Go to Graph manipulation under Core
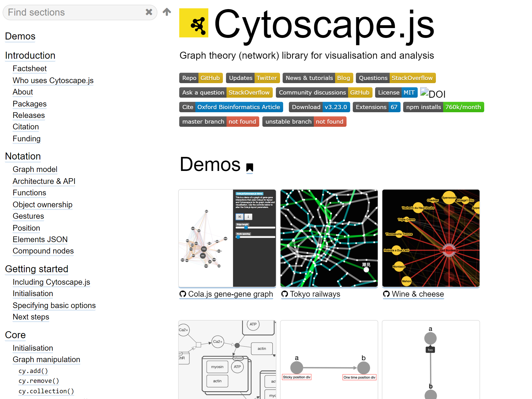The image size is (532, 399). (x=46, y=360)
